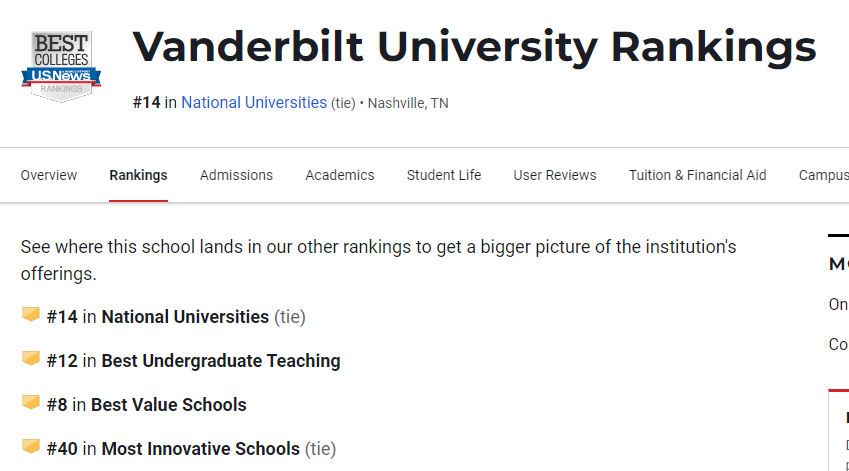Open the Overview tab

(x=49, y=175)
